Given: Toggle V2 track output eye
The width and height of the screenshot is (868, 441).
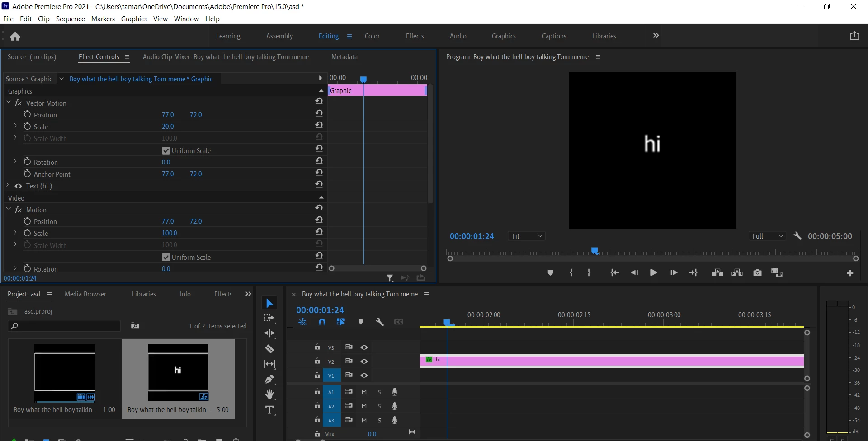Looking at the screenshot, I should coord(364,361).
